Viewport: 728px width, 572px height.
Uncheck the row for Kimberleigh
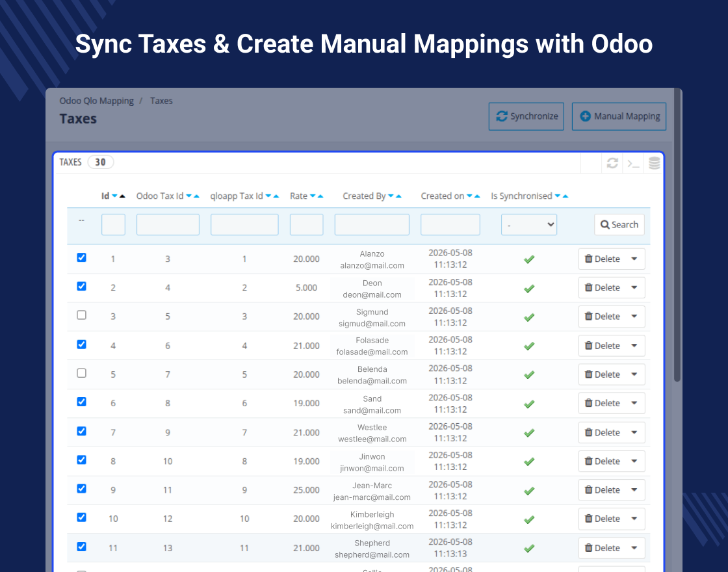tap(81, 517)
